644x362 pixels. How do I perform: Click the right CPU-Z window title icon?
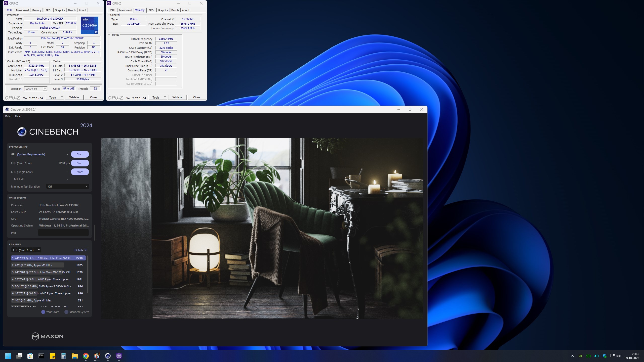coord(109,3)
